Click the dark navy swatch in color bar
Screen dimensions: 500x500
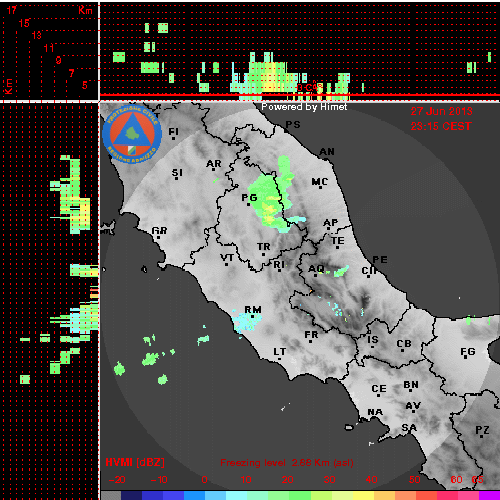(132, 495)
